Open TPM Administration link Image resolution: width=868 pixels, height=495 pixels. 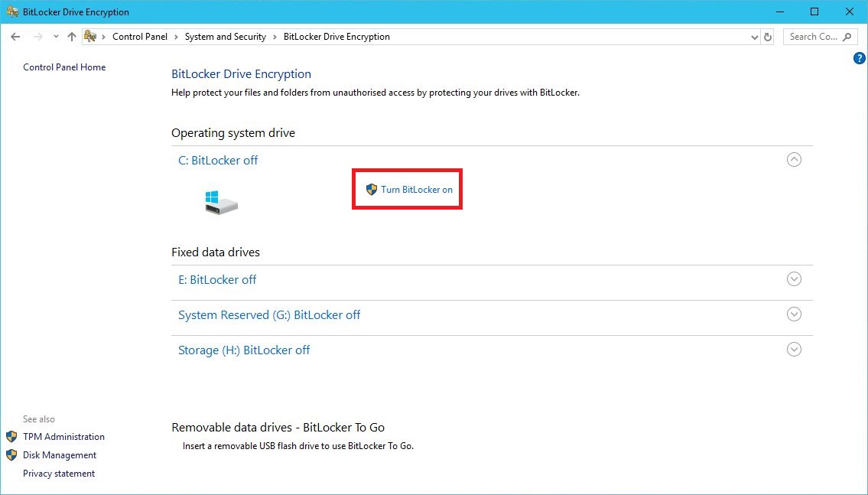pyautogui.click(x=63, y=436)
